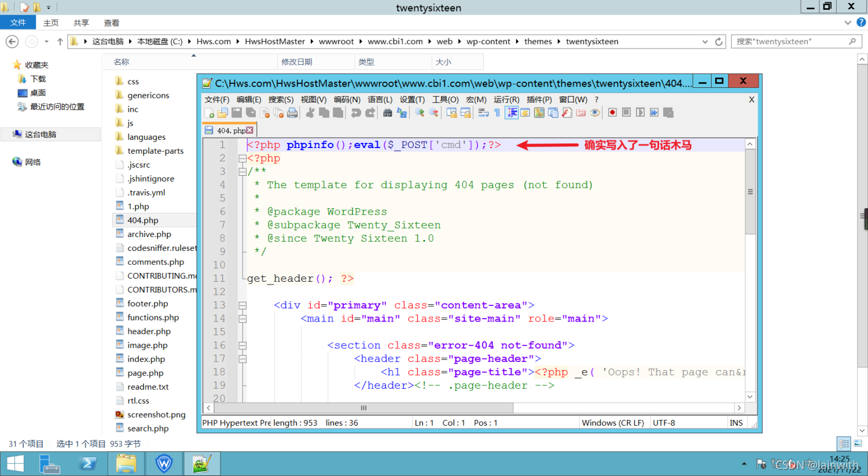Expand the Explorer ribbon chevron
This screenshot has width=868, height=476.
point(848,23)
